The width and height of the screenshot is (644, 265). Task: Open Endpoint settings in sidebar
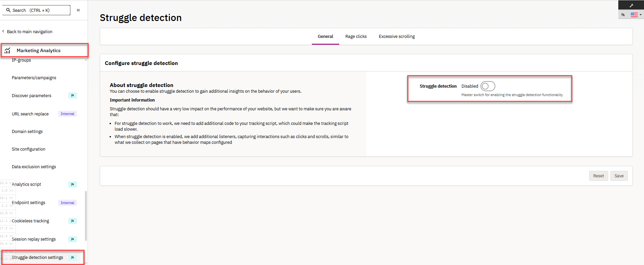tap(28, 203)
